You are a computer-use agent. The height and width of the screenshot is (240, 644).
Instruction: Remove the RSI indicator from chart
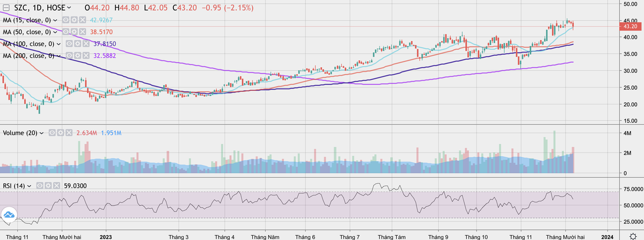click(57, 185)
